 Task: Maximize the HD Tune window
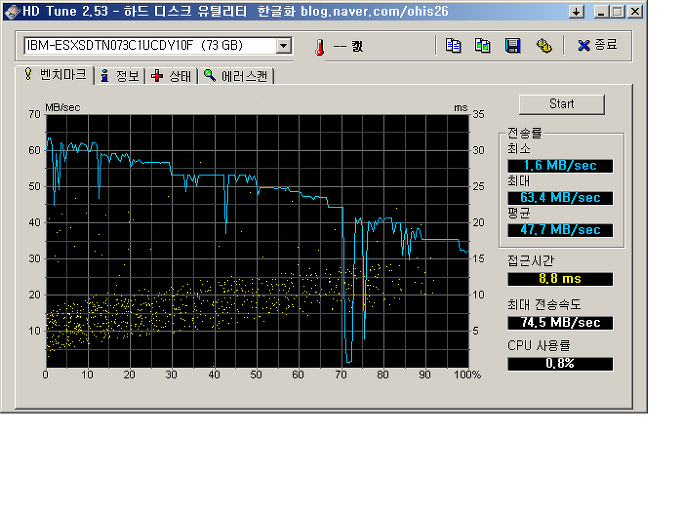tap(618, 12)
